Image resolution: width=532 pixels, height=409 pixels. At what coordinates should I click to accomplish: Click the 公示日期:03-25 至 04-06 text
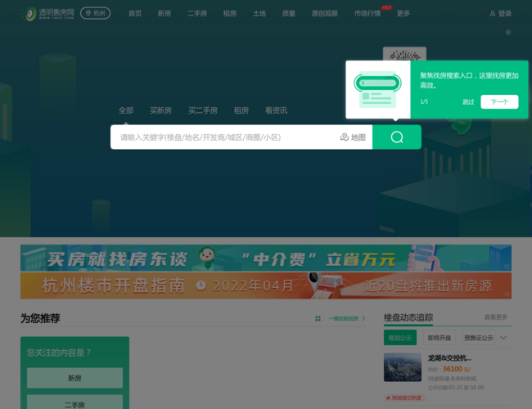click(x=456, y=388)
